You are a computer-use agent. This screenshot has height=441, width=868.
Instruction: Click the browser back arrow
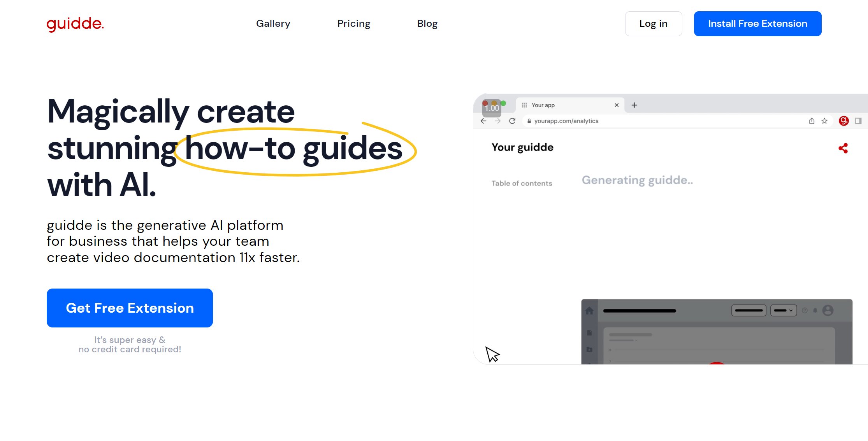(x=483, y=121)
